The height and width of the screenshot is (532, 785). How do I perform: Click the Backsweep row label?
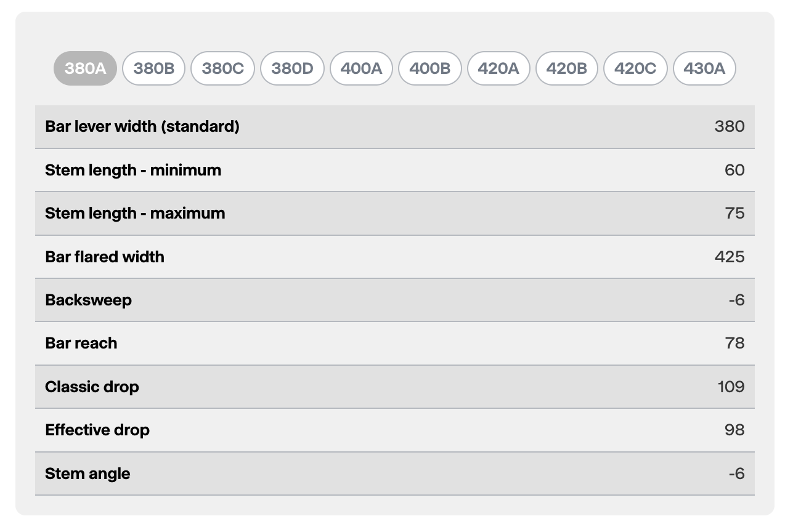tap(88, 300)
